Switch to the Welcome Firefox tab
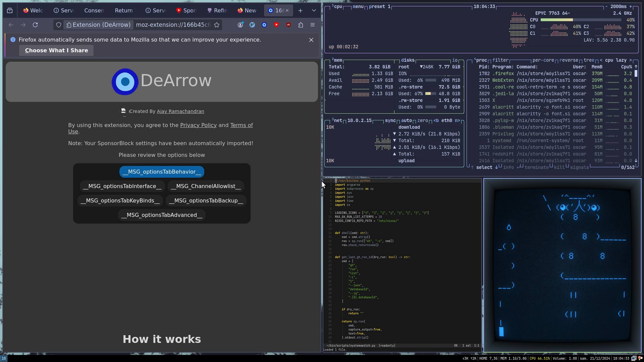Image resolution: width=644 pixels, height=362 pixels. point(33,10)
